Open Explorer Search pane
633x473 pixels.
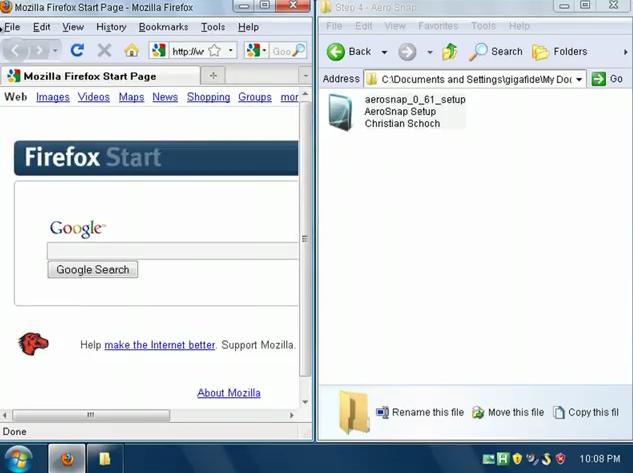pos(495,52)
